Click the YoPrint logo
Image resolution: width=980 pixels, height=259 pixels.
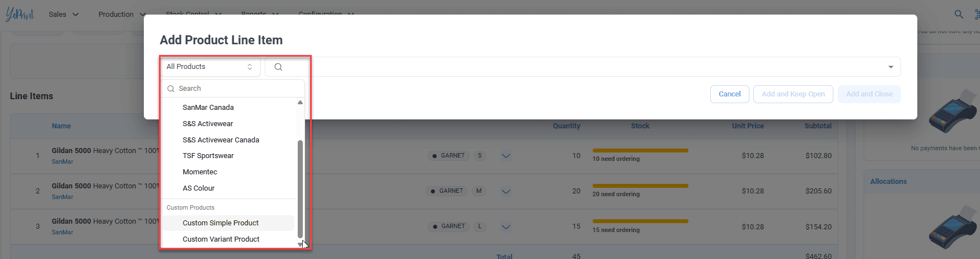(20, 14)
